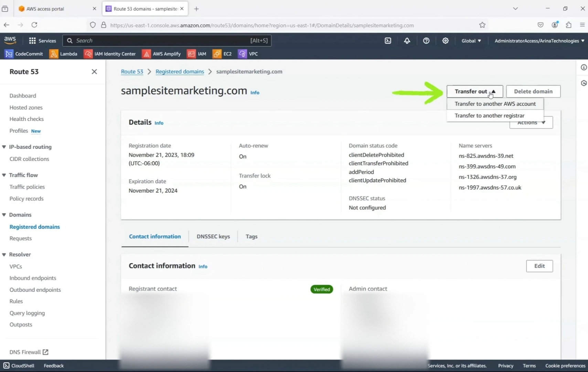Collapse the Domains section
Image resolution: width=588 pixels, height=372 pixels.
point(4,215)
